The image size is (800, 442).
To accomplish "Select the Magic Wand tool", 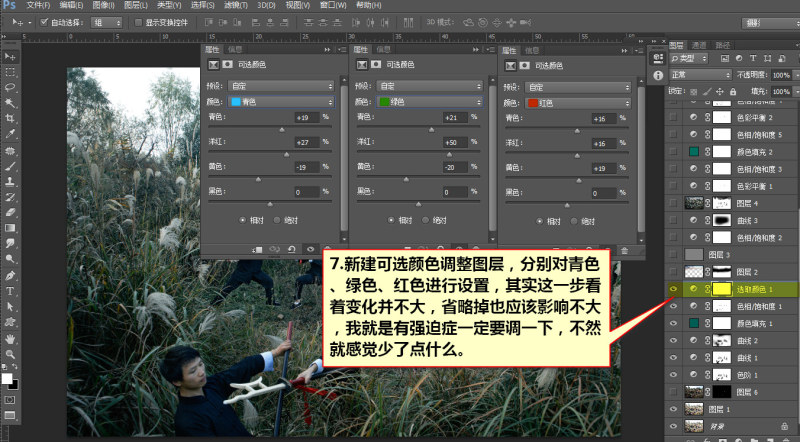I will (10, 103).
